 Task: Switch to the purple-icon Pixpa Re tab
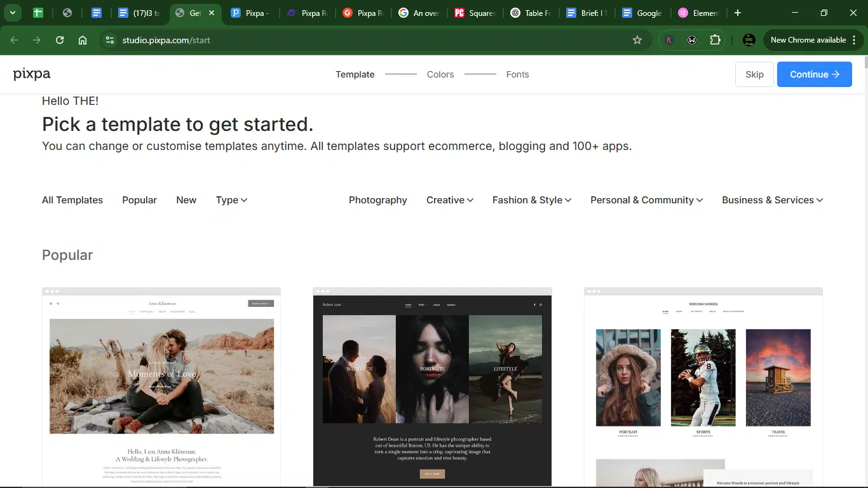click(306, 13)
